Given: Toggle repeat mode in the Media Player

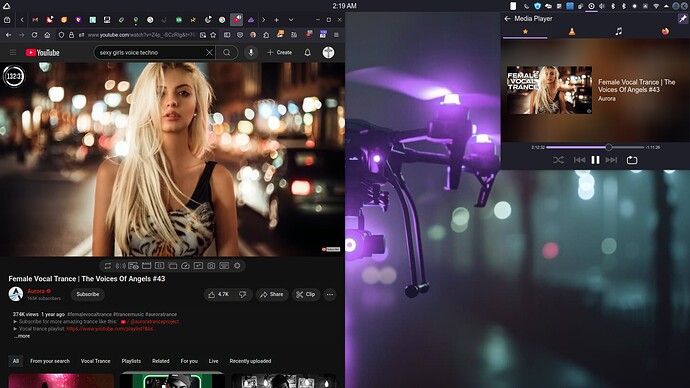Looking at the screenshot, I should click(x=632, y=160).
